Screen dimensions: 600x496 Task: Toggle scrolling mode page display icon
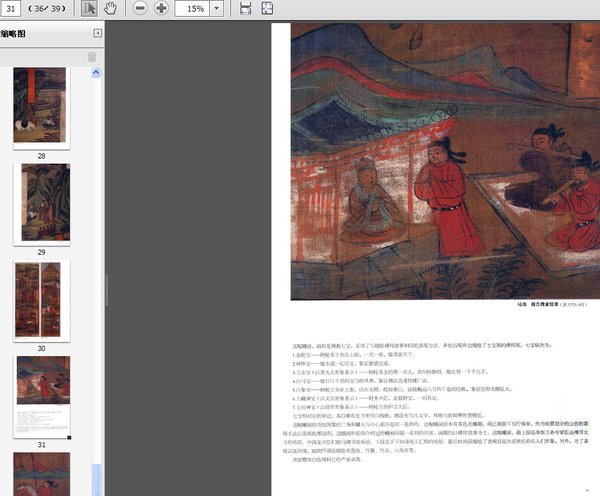tap(245, 8)
